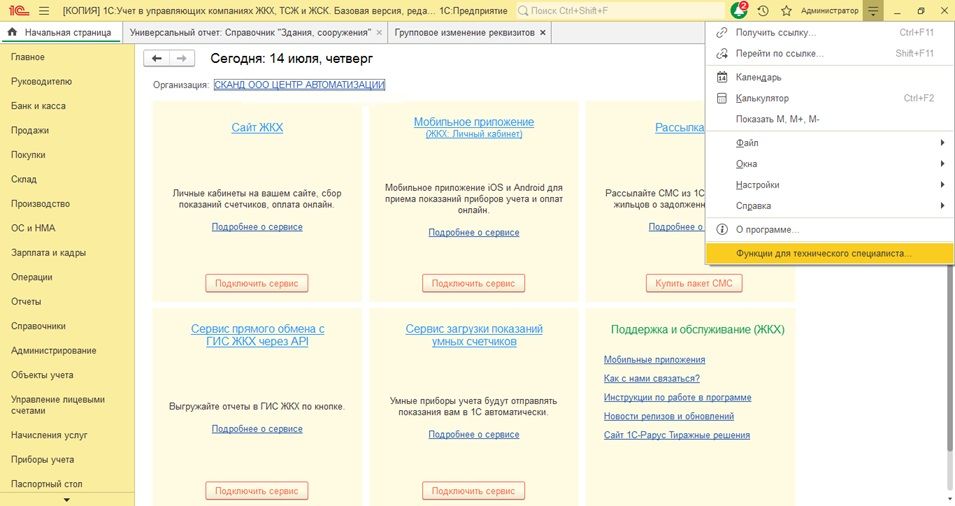Click in the search field Поиск Ctrl+Shift+F
955x506 pixels.
(620, 11)
